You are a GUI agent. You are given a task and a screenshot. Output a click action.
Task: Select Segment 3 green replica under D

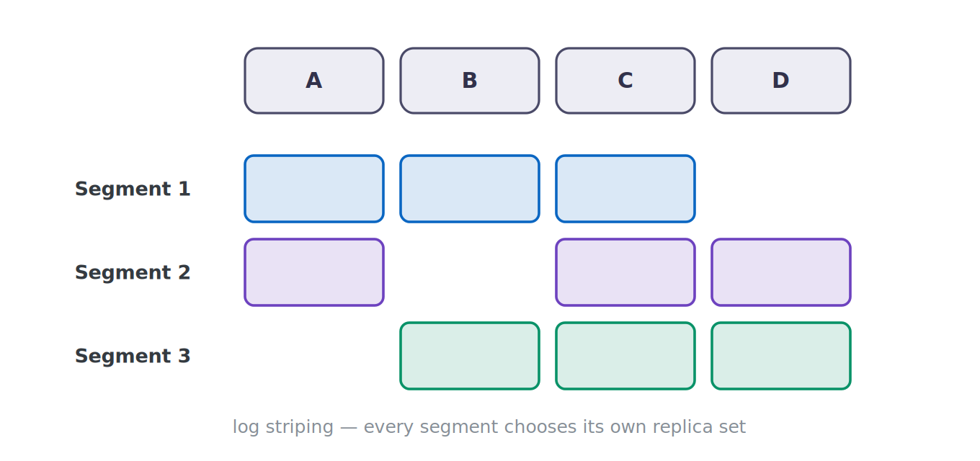tap(781, 356)
